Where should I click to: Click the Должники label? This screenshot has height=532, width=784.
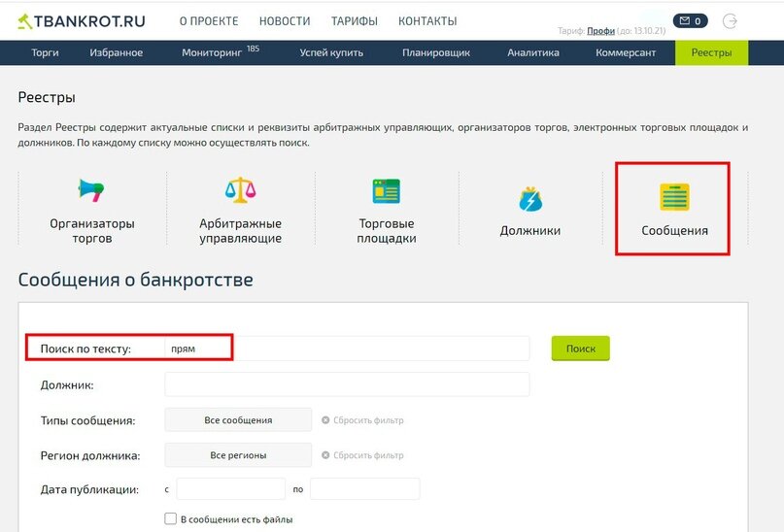[530, 231]
